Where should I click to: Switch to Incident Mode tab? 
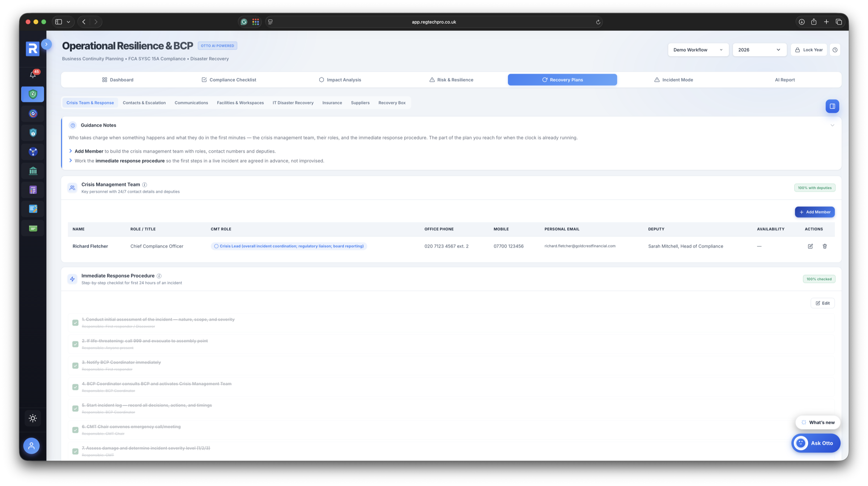pos(673,80)
